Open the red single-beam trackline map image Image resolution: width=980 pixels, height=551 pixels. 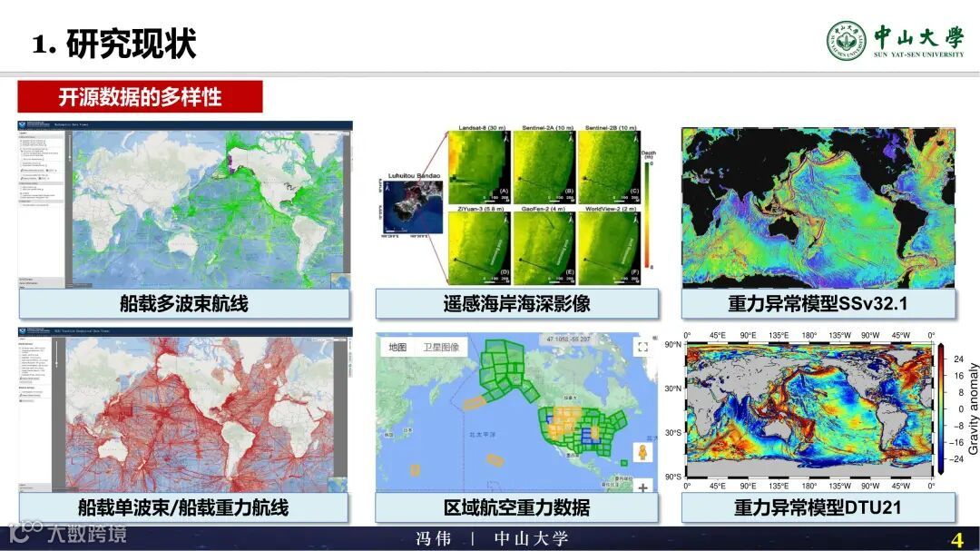click(x=200, y=416)
